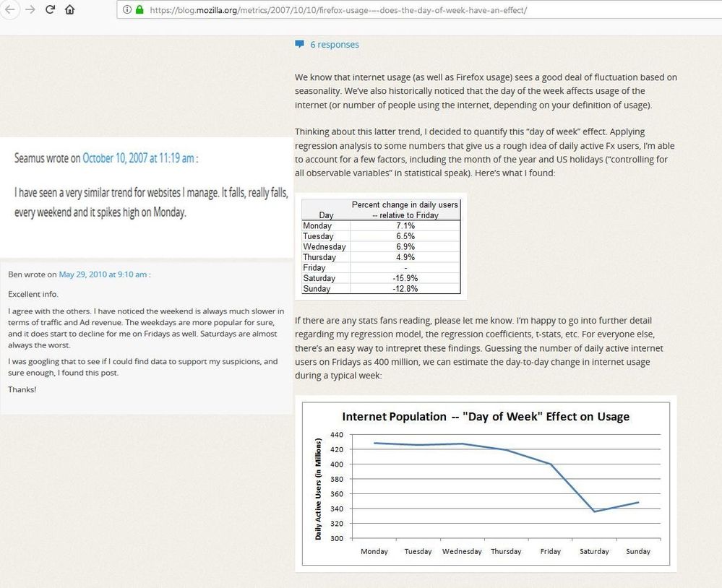
Task: Click the blue comment bubble icon
Action: pyautogui.click(x=299, y=44)
